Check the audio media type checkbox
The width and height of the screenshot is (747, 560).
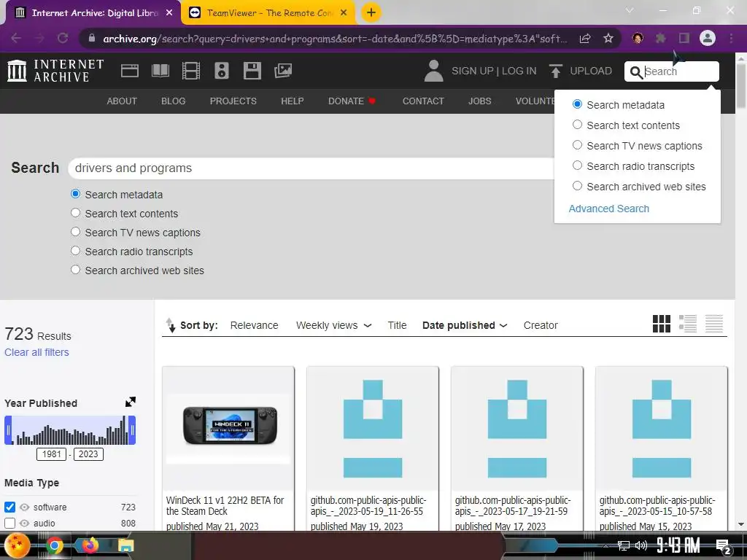pyautogui.click(x=9, y=524)
